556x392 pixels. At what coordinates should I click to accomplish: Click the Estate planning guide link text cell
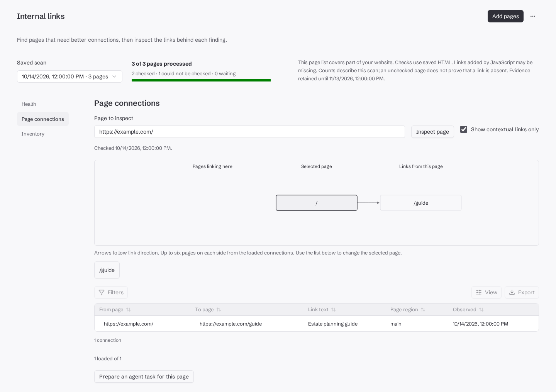coord(333,324)
